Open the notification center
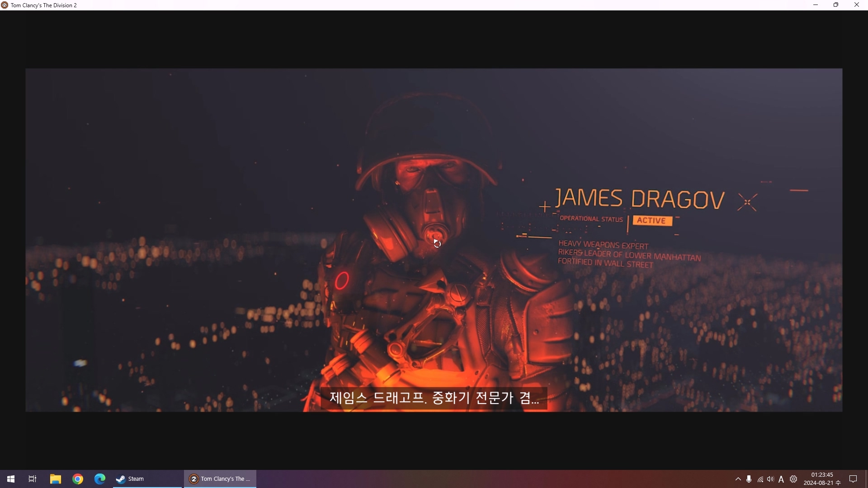868x488 pixels. (x=853, y=479)
